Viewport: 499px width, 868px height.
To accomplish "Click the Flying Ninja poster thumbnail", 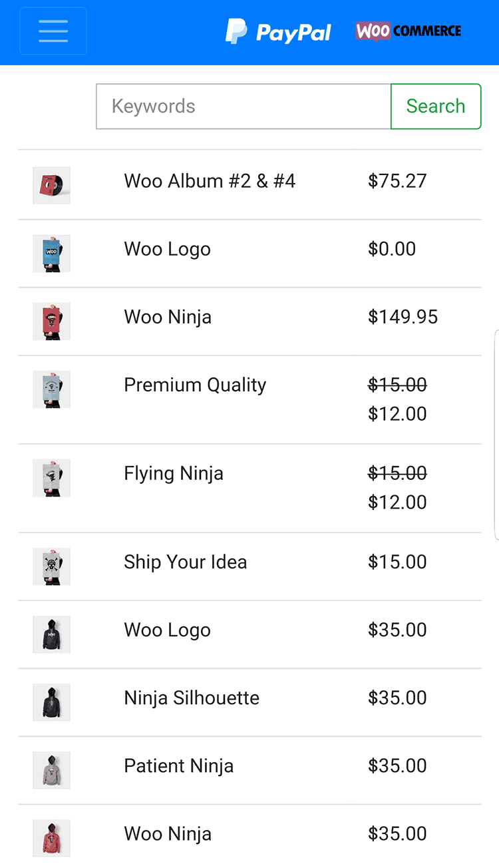I will 51,477.
